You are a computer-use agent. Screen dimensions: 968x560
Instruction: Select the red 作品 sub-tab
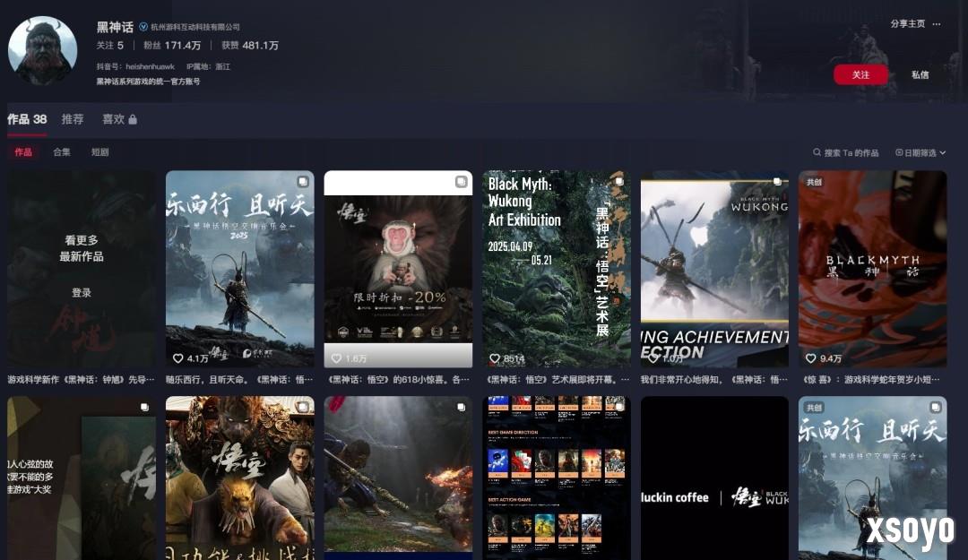point(23,152)
